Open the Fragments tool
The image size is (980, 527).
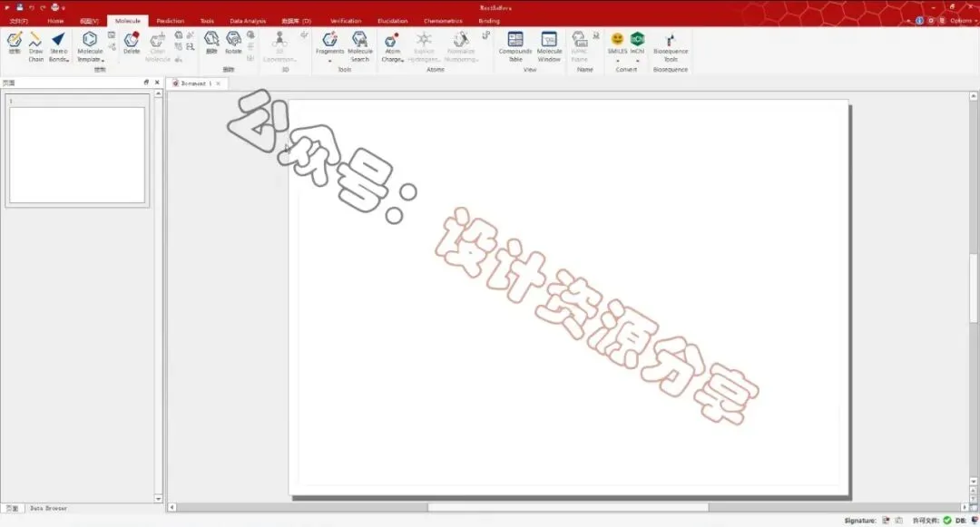click(329, 47)
